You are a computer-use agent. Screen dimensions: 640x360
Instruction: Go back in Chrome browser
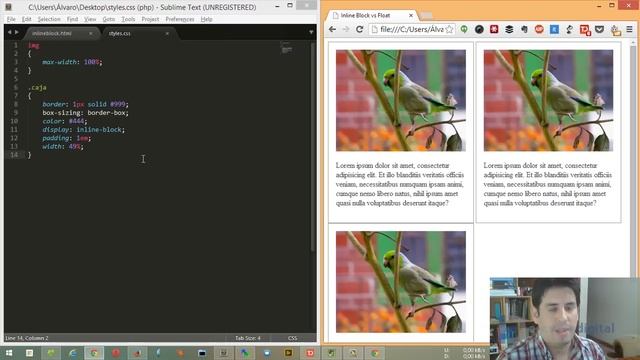[x=332, y=29]
